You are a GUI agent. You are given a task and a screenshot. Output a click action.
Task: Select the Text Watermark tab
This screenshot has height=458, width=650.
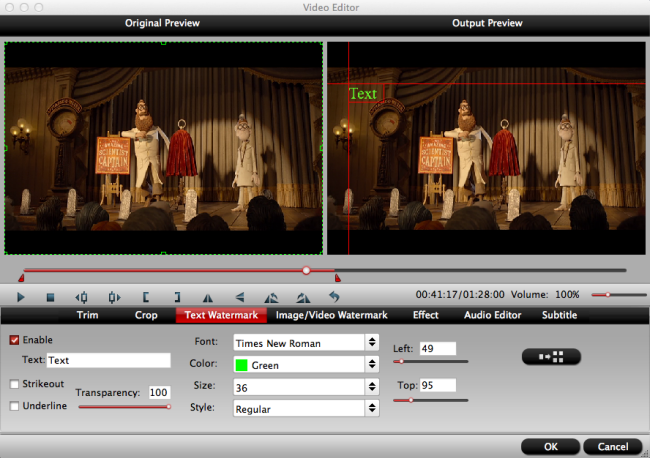click(x=221, y=315)
